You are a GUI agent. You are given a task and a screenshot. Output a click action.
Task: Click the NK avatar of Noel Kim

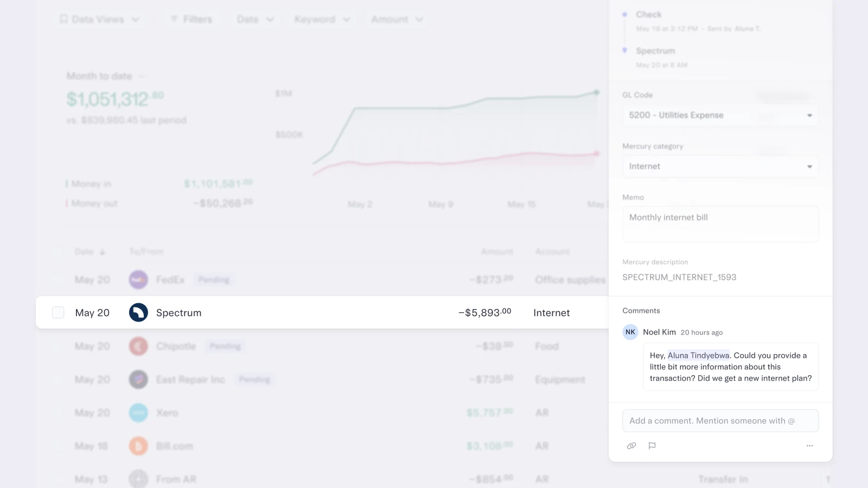(x=630, y=332)
